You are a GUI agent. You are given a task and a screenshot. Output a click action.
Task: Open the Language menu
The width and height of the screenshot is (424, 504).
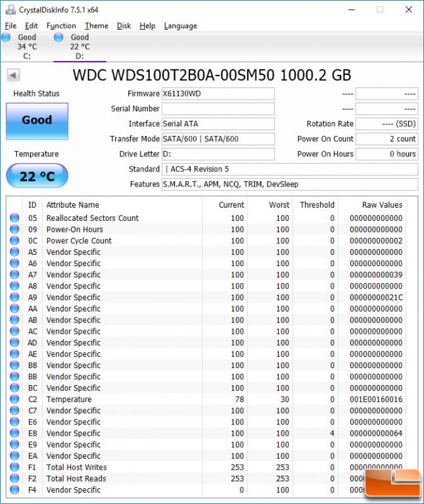pos(180,26)
